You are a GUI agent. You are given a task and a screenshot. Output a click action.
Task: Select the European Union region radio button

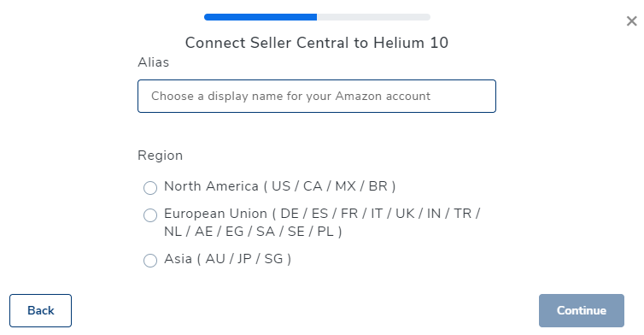150,215
